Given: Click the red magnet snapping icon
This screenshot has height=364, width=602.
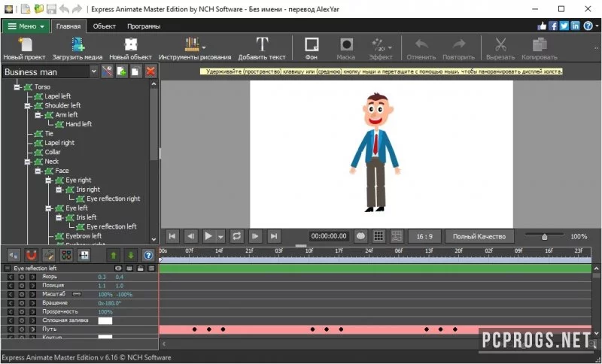Looking at the screenshot, I should tap(31, 255).
